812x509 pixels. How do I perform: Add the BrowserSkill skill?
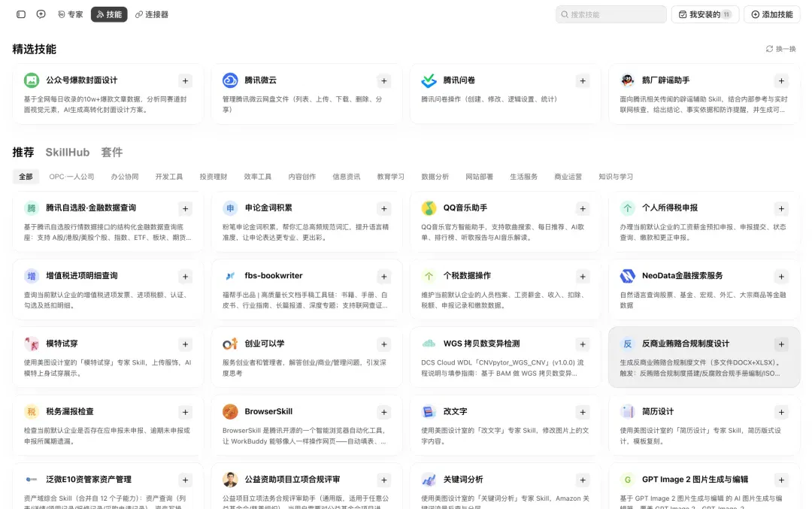(383, 412)
